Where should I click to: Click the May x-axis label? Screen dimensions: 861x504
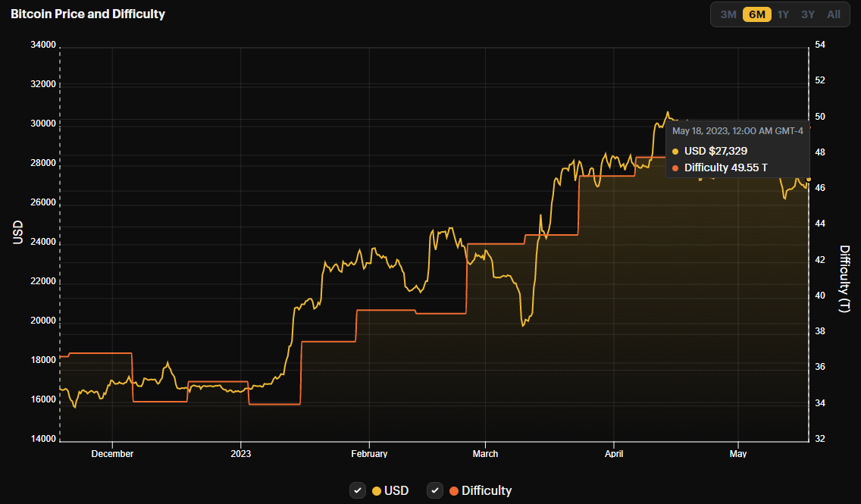[738, 453]
